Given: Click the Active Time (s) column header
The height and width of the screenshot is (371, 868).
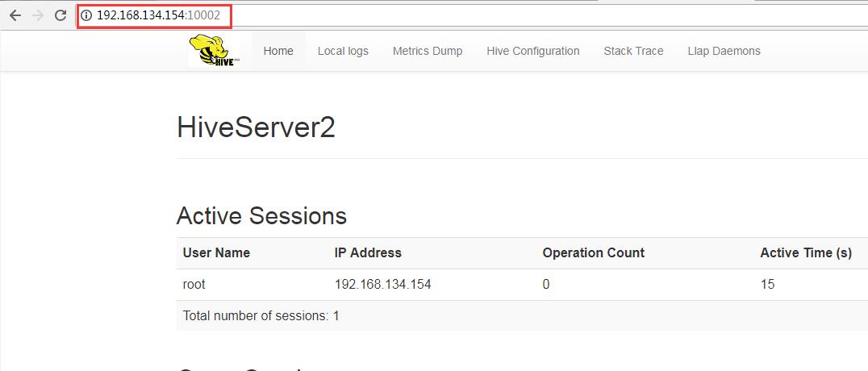Looking at the screenshot, I should 806,253.
